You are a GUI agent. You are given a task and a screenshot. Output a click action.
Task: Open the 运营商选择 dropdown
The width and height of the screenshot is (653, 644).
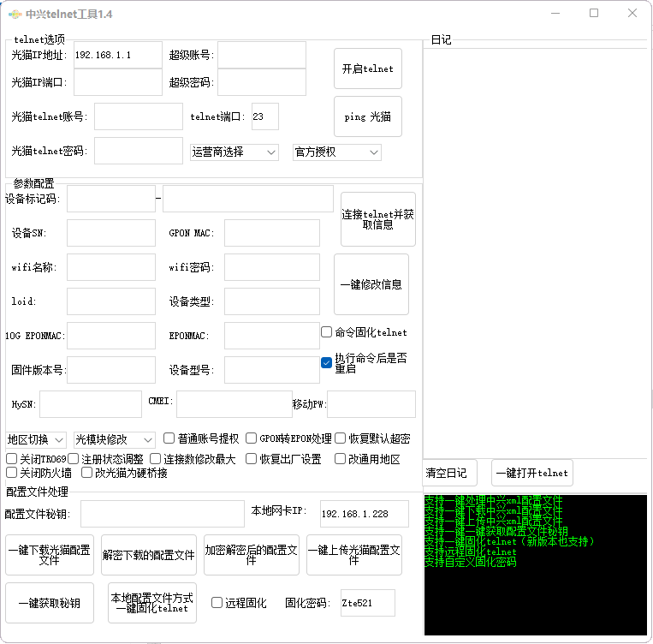234,152
